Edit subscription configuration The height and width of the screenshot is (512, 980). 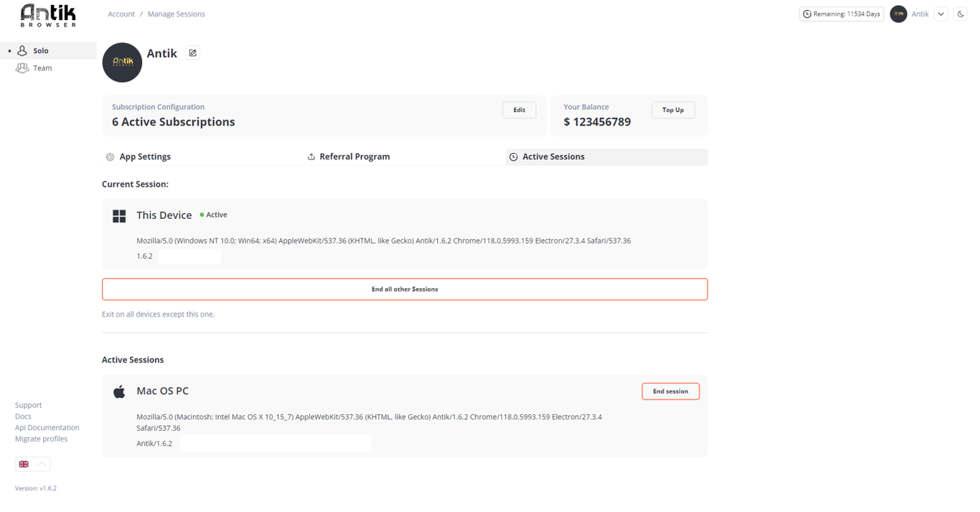pyautogui.click(x=519, y=110)
